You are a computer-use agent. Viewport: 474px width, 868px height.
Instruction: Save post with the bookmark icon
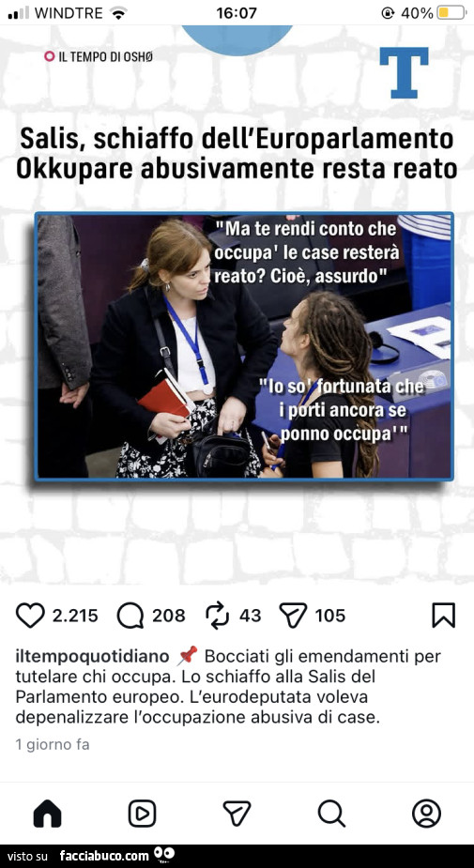click(x=443, y=615)
